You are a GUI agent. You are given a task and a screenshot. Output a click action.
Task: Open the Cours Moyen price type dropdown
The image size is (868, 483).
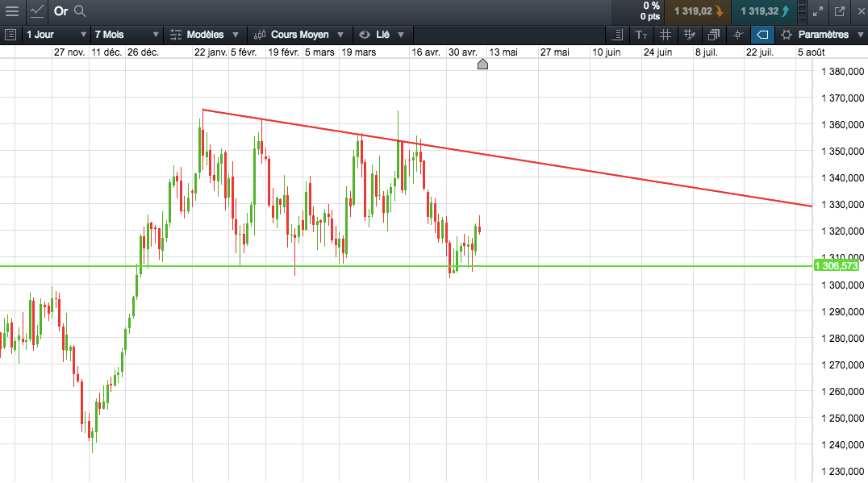point(299,35)
